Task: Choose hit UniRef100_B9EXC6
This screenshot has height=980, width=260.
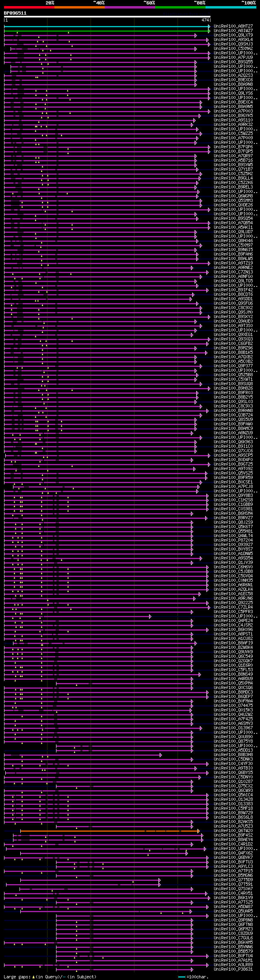Action: (x=233, y=80)
